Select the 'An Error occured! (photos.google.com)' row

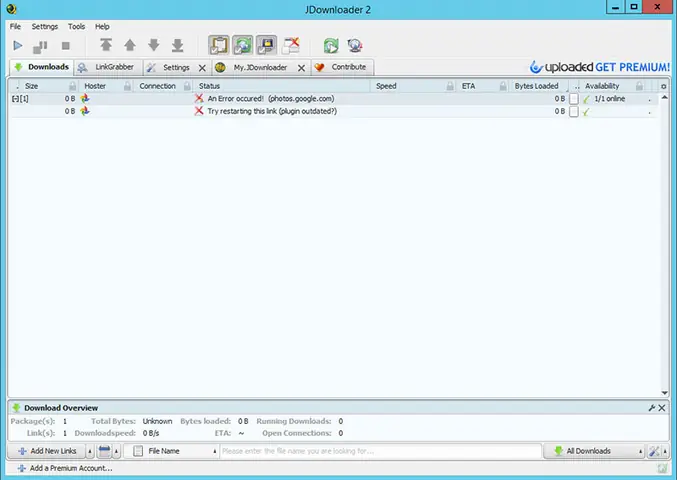[x=333, y=99]
